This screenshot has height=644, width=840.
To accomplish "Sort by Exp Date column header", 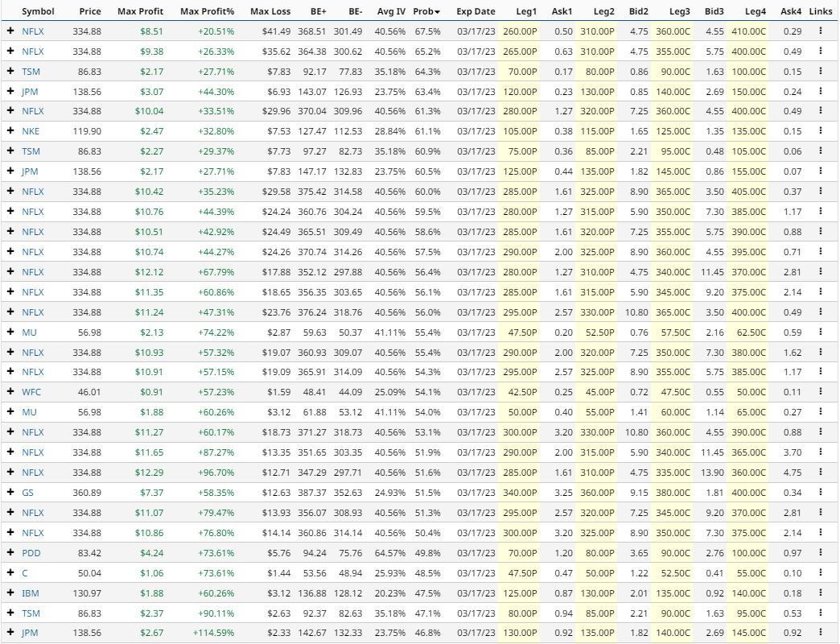I will coord(476,11).
